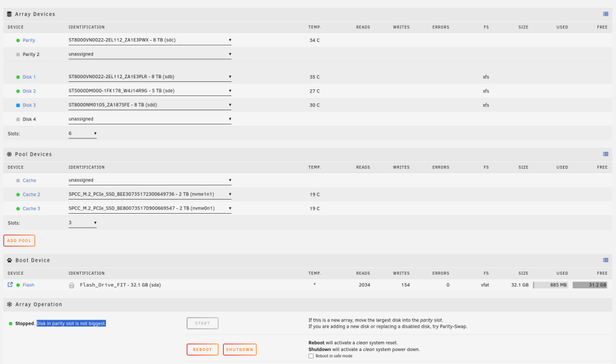Click the Disk 1 temperature 35 C
The width and height of the screenshot is (616, 364).
tap(314, 78)
